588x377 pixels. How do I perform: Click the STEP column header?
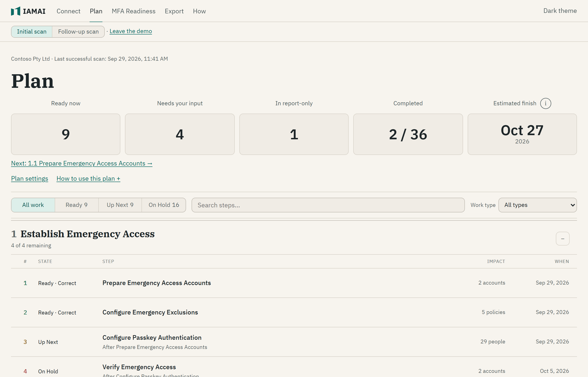108,261
